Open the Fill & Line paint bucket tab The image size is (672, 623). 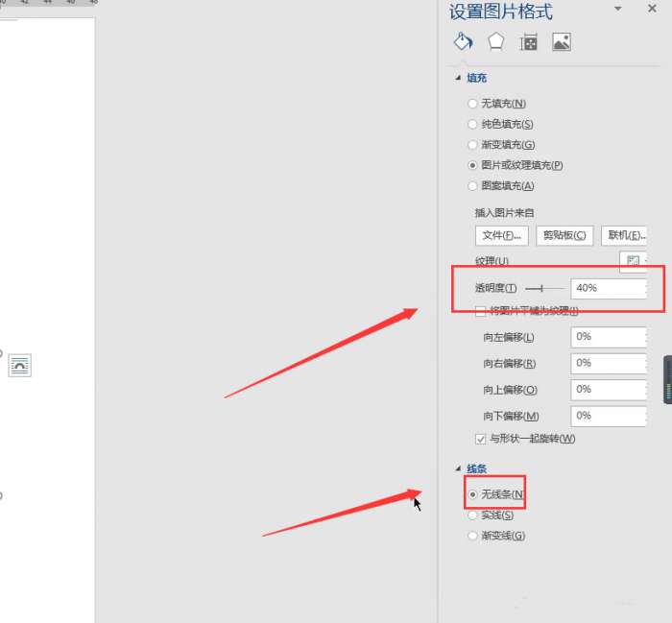tap(464, 41)
